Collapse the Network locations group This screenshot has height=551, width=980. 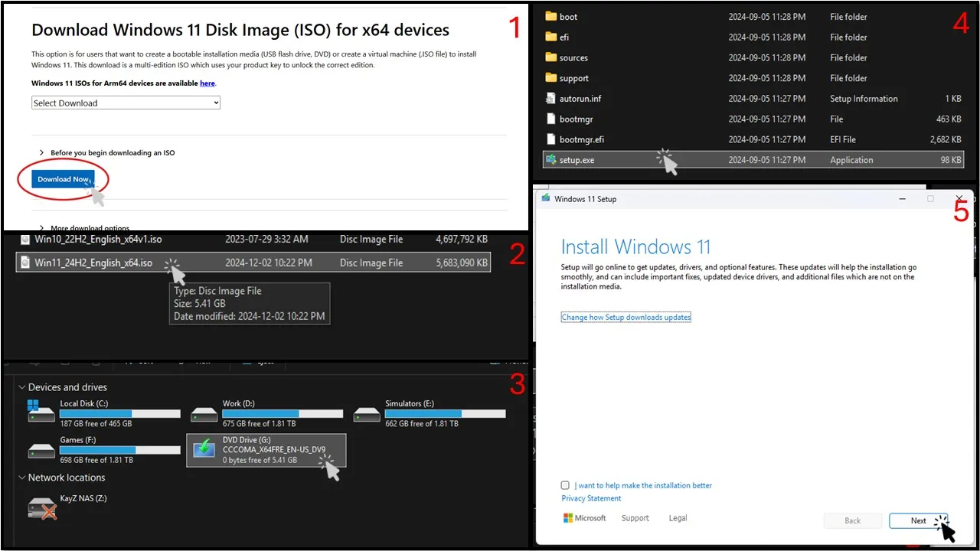(21, 478)
